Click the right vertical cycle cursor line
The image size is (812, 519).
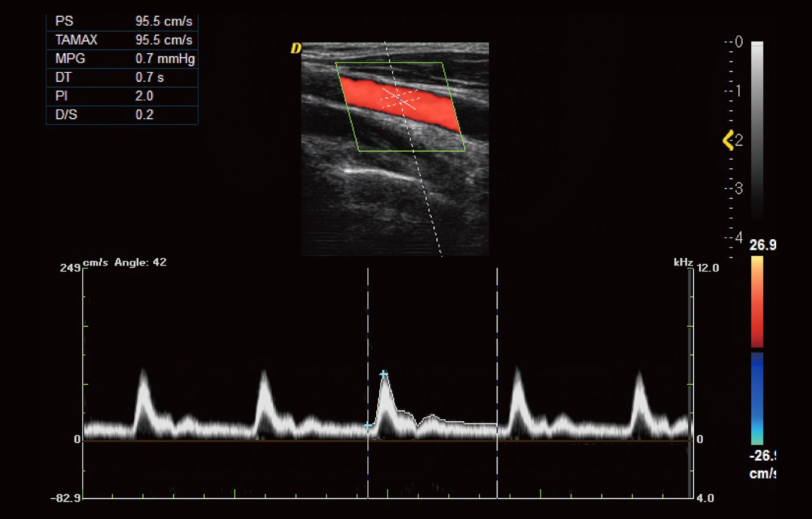(497, 334)
